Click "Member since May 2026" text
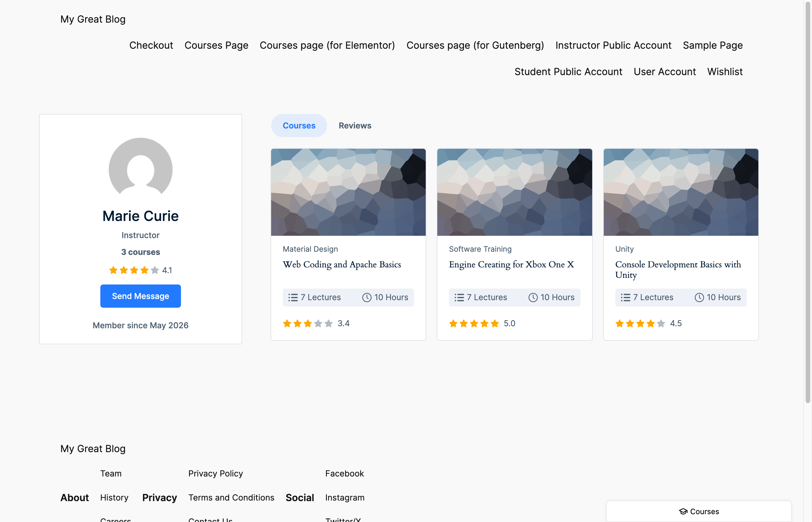 pos(140,325)
